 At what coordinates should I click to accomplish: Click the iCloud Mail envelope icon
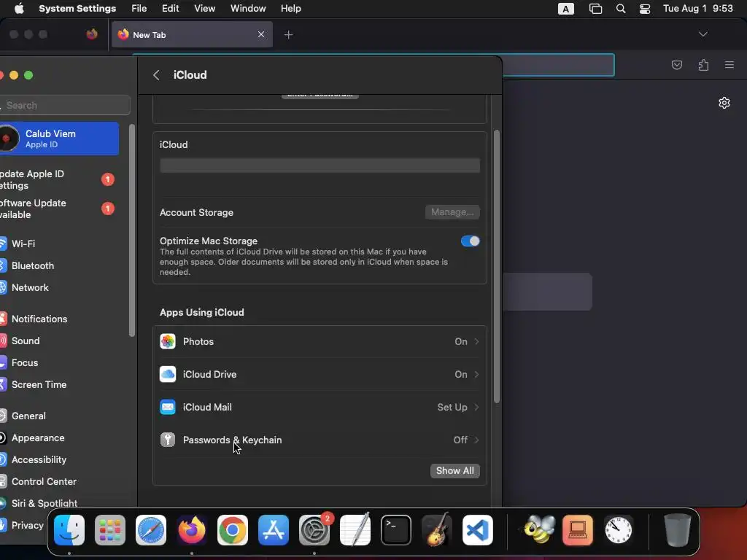coord(168,407)
